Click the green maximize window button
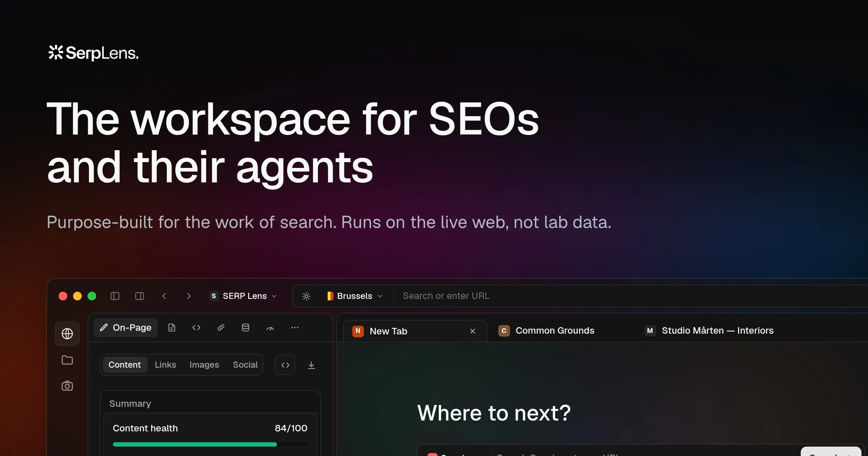The width and height of the screenshot is (868, 456). (x=92, y=296)
